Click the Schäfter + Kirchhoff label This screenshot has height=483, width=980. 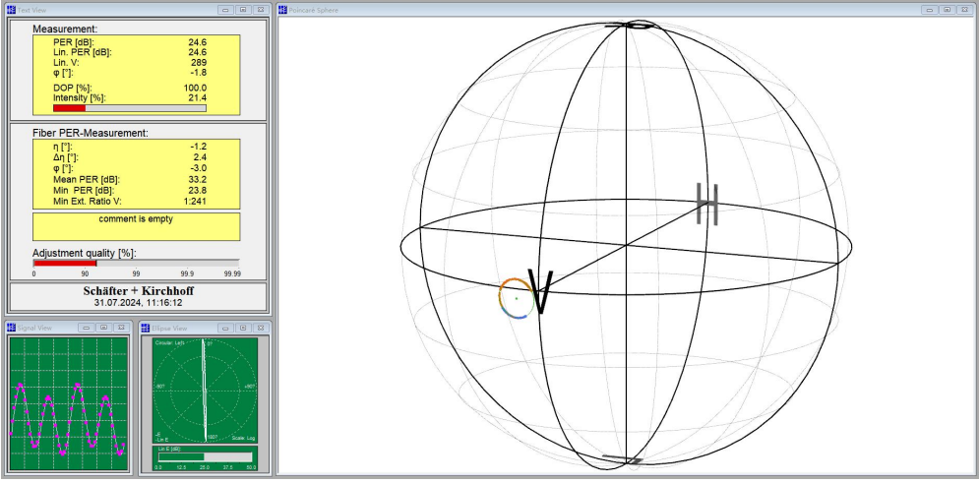click(138, 291)
